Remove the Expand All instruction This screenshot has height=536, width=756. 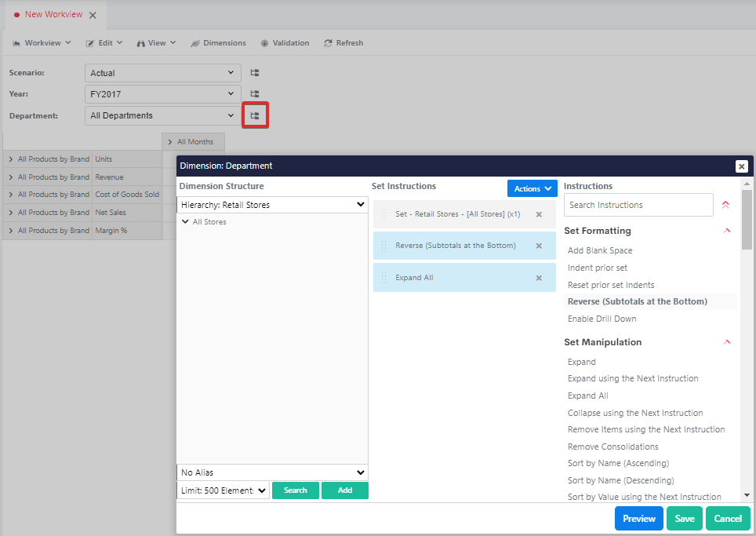click(539, 278)
